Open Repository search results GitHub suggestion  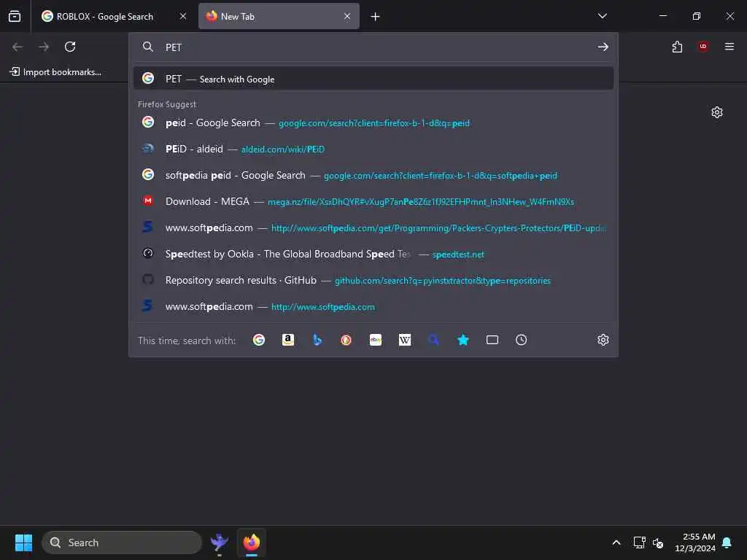click(373, 281)
